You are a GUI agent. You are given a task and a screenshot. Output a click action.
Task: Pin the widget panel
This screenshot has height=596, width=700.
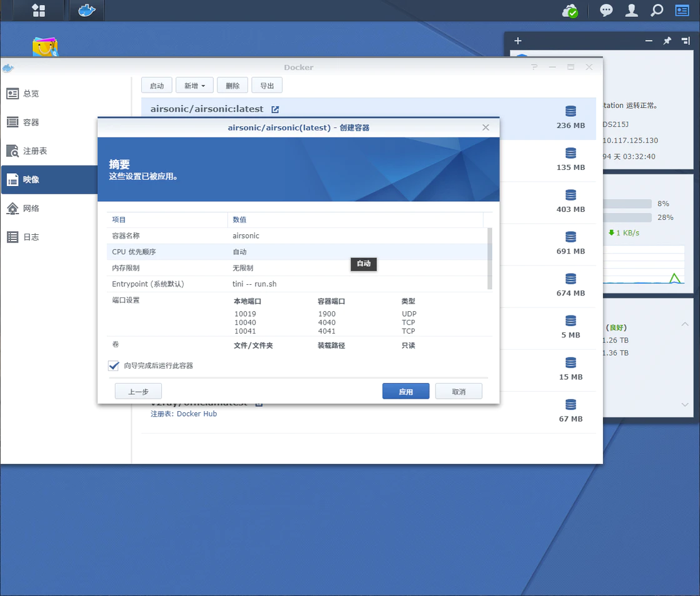click(x=667, y=41)
